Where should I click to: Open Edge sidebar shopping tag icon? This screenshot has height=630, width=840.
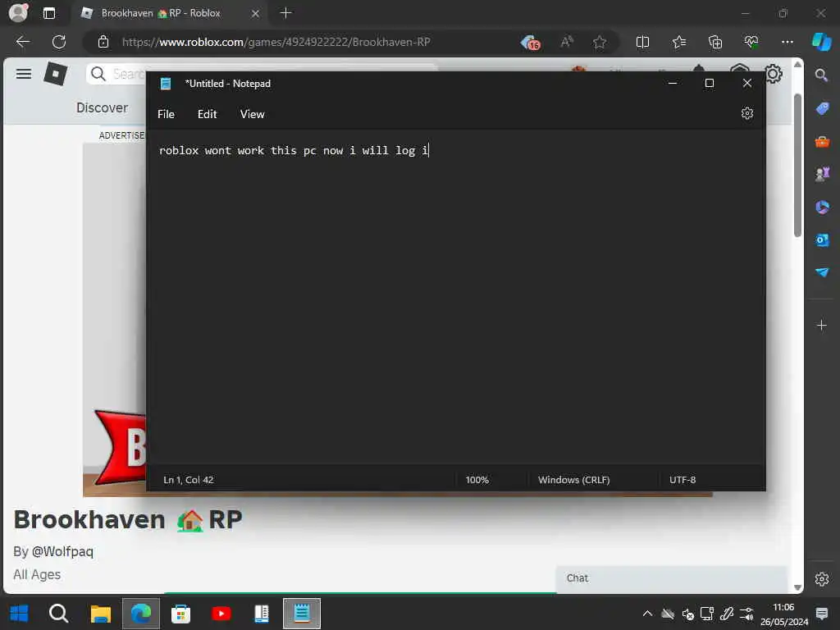[822, 108]
